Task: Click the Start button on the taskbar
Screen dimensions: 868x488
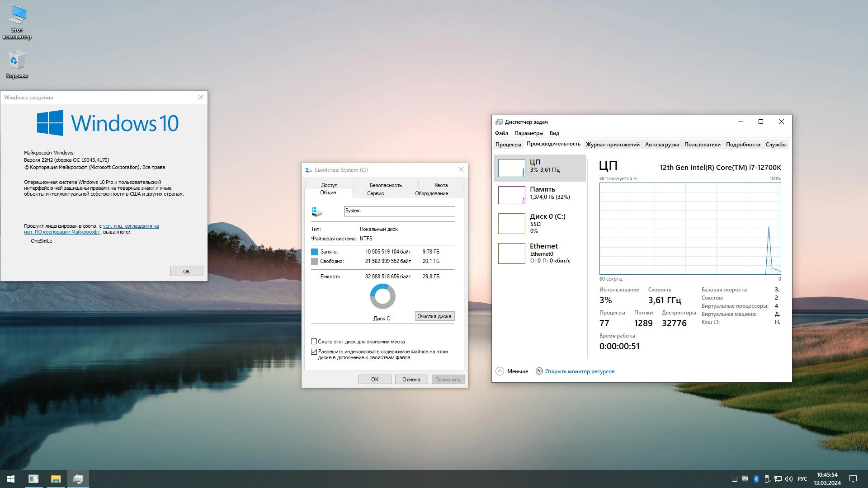Action: point(11,479)
